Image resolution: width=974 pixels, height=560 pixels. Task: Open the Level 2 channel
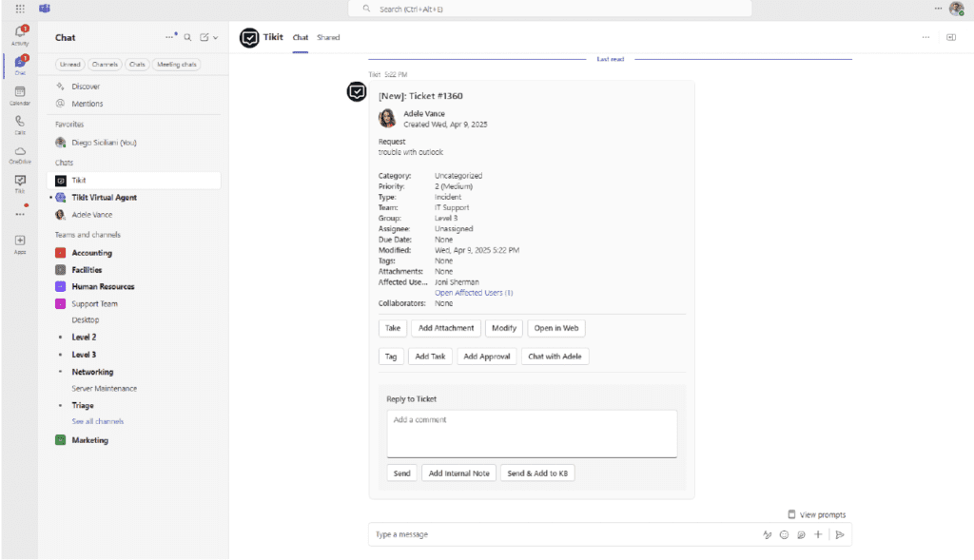(x=84, y=338)
